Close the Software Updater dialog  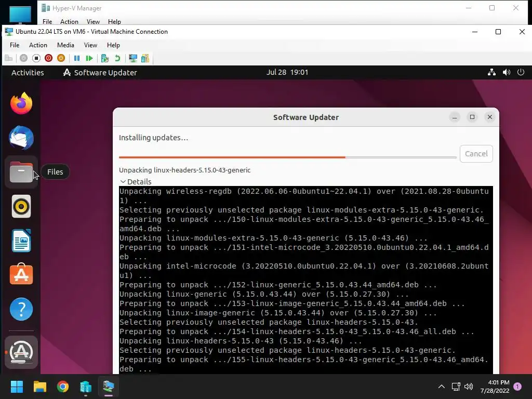click(489, 117)
